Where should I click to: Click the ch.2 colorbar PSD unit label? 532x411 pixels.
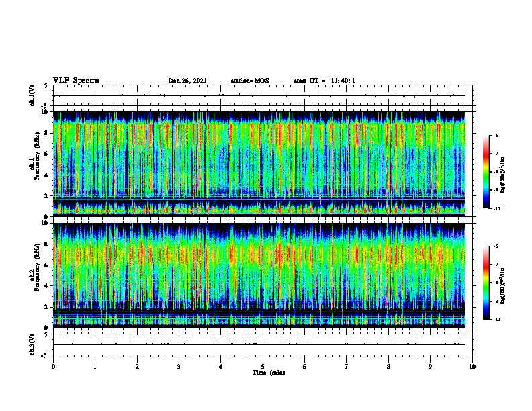click(503, 285)
